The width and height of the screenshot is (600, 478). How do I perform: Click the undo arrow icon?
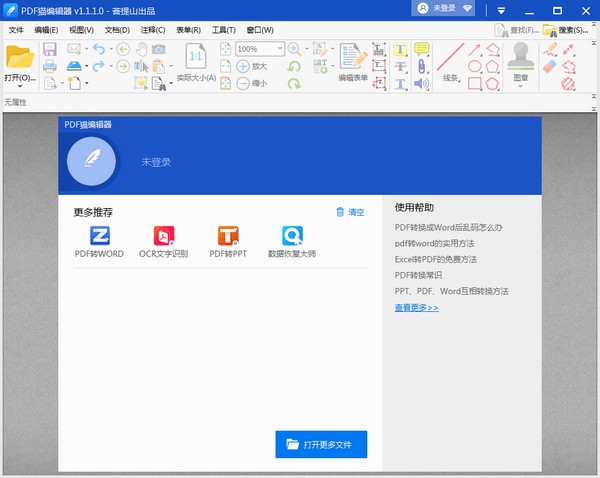tap(96, 49)
